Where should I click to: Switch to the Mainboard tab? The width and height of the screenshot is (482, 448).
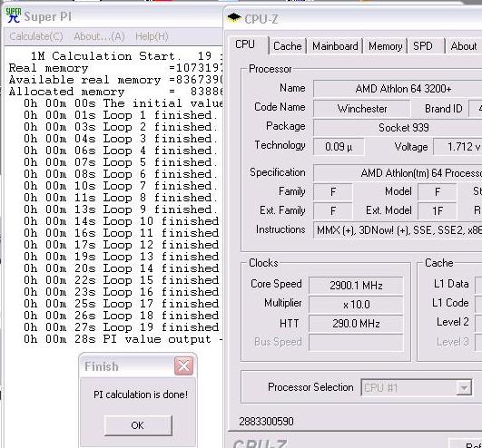tap(335, 46)
